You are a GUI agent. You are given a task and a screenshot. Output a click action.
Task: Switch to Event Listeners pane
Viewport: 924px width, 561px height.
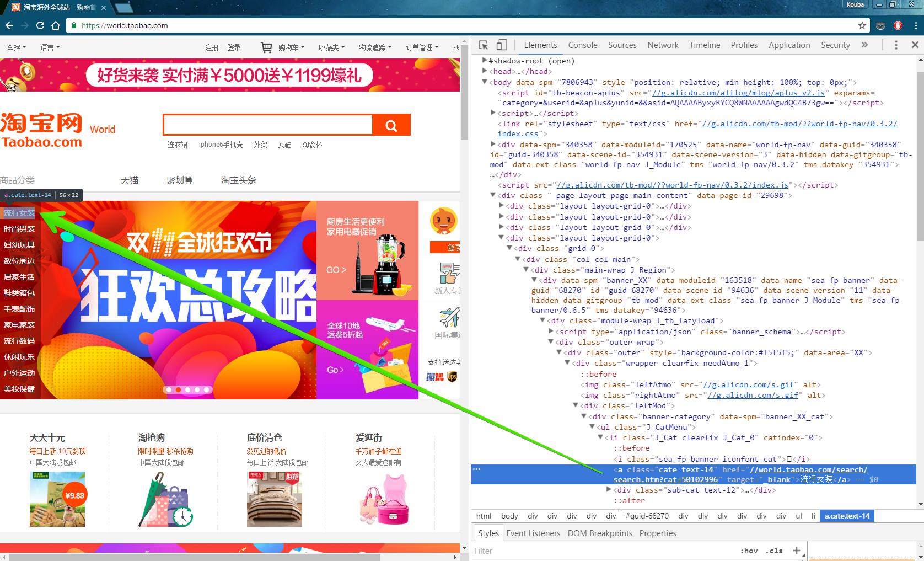533,533
